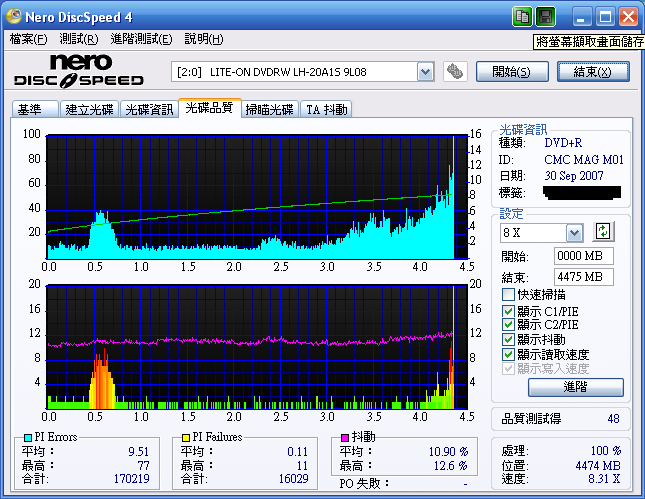Open the 說明(H) help menu

click(x=204, y=39)
